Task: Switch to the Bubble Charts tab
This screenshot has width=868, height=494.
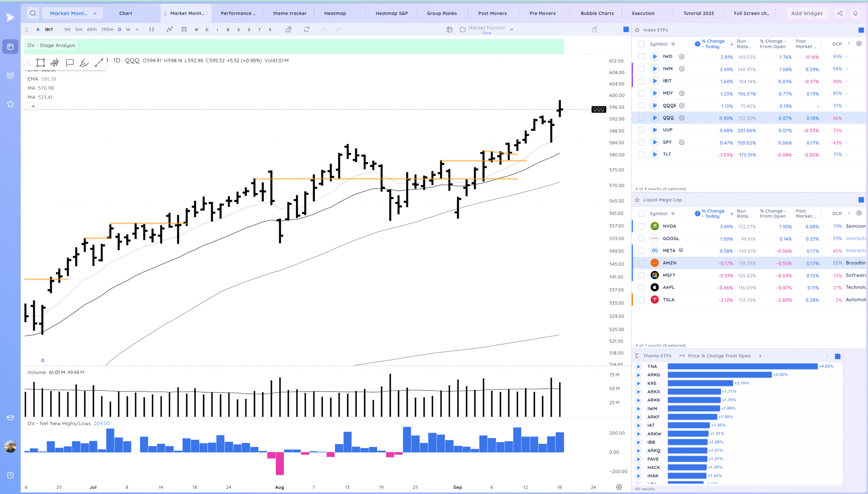Action: pos(597,13)
